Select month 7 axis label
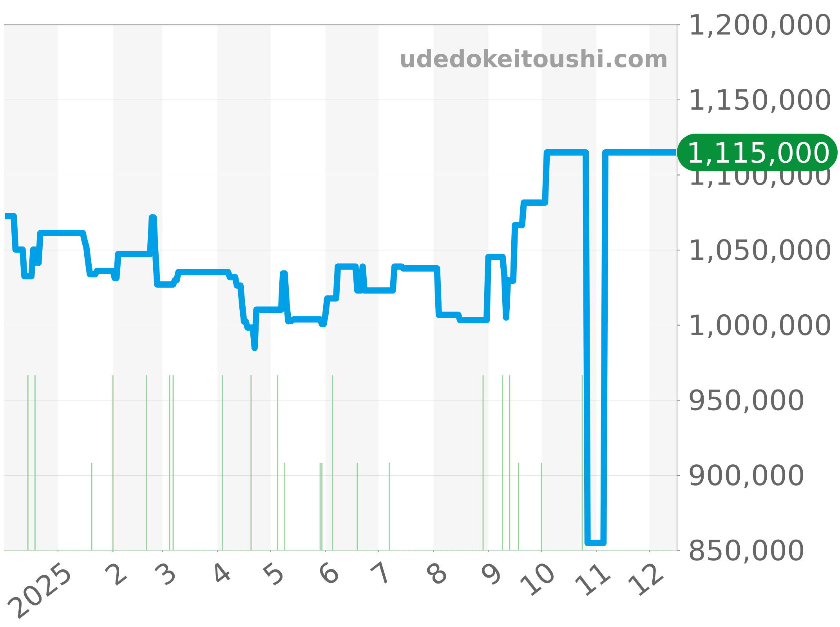The image size is (840, 627). coord(381,574)
